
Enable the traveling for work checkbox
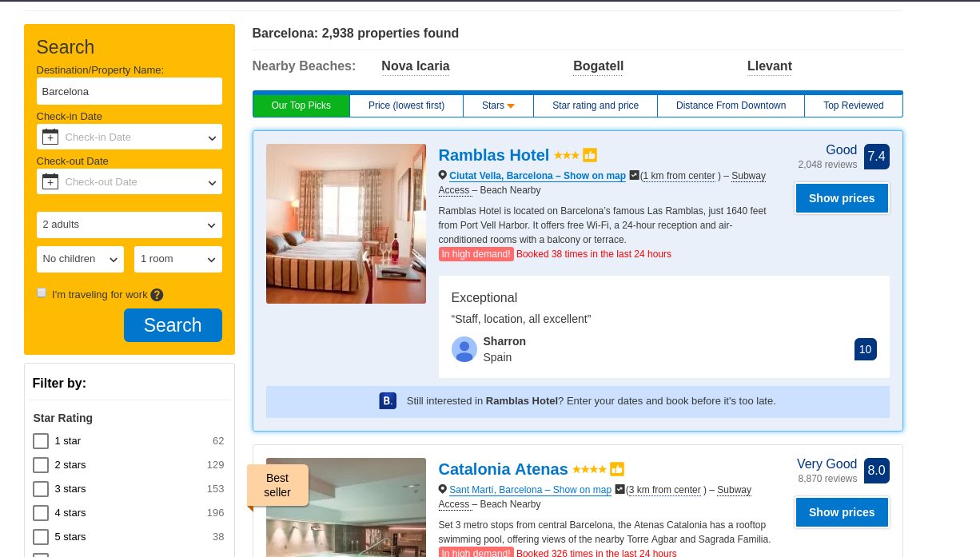click(x=42, y=292)
